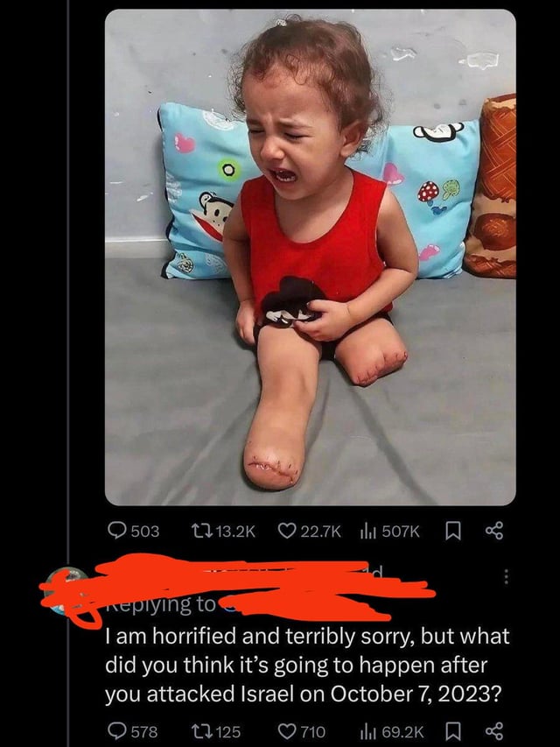Click the 710 likes count
The width and height of the screenshot is (560, 747).
point(313,731)
